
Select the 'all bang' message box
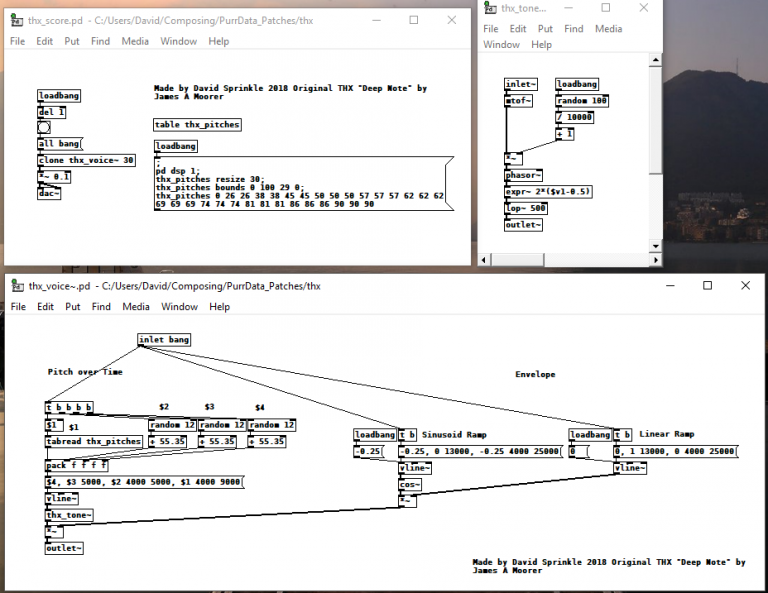click(60, 143)
